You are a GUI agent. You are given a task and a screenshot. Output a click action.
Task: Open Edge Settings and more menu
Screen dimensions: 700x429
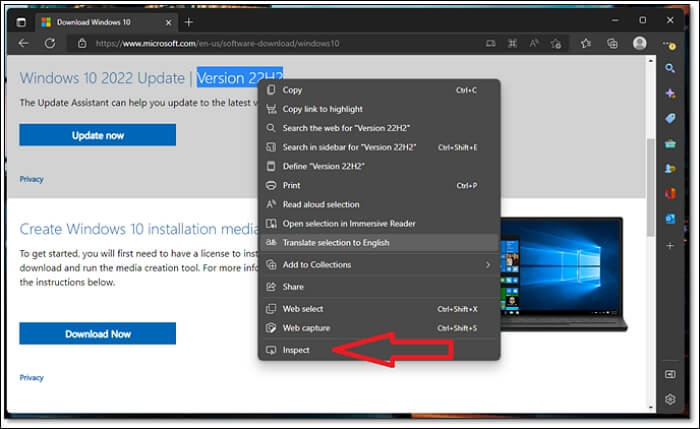pyautogui.click(x=670, y=43)
